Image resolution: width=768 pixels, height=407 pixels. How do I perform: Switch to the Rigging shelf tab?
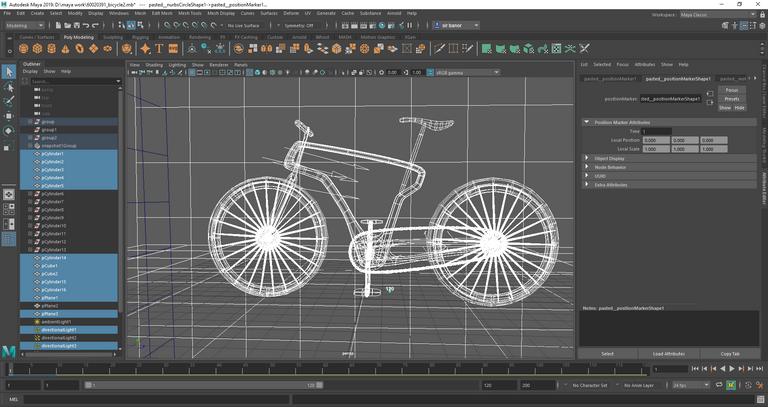coord(141,36)
